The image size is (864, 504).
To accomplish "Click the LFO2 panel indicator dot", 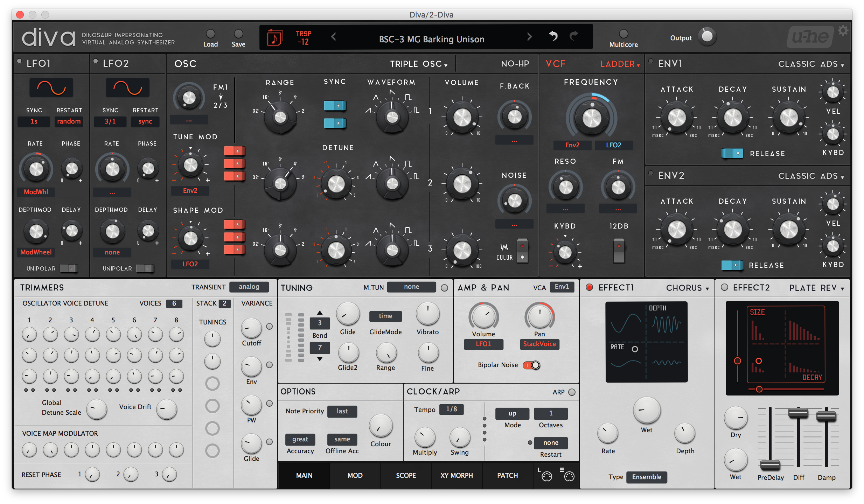I will [x=96, y=61].
